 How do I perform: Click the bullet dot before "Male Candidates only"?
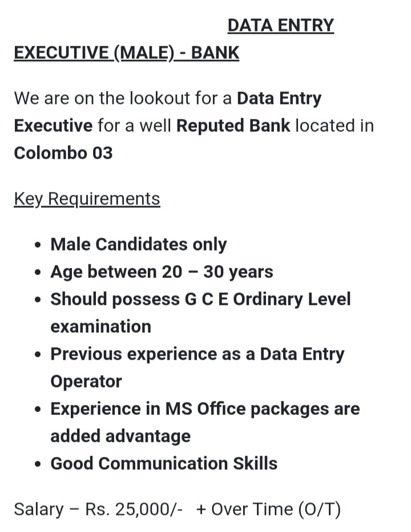(38, 245)
